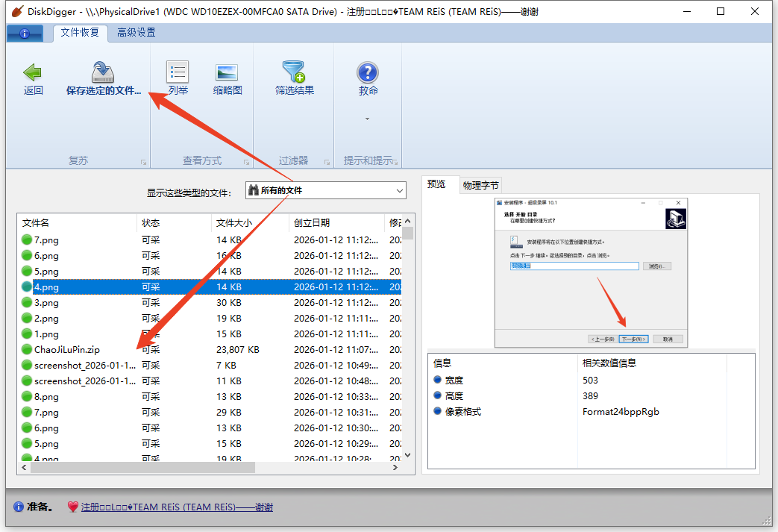Image resolution: width=778 pixels, height=532 pixels.
Task: Open the file type dropdown (所有的文件)
Action: coord(326,191)
